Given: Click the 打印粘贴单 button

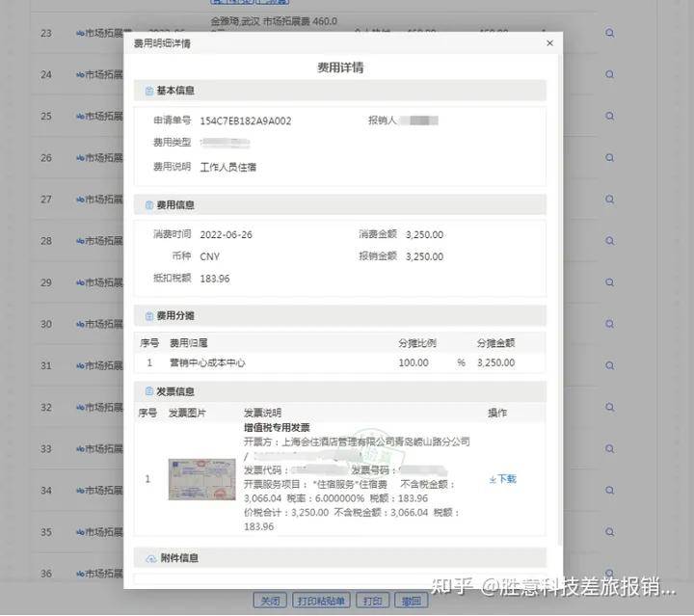Looking at the screenshot, I should click(x=321, y=601).
